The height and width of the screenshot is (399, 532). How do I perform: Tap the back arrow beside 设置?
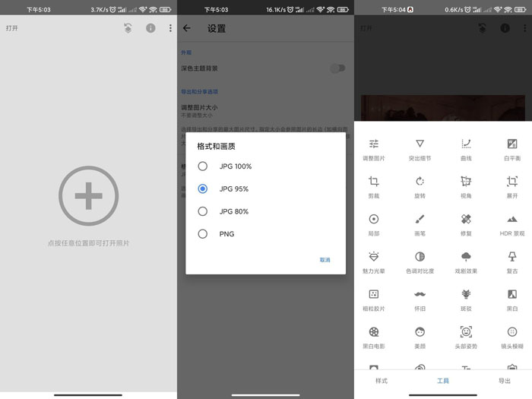pyautogui.click(x=187, y=28)
